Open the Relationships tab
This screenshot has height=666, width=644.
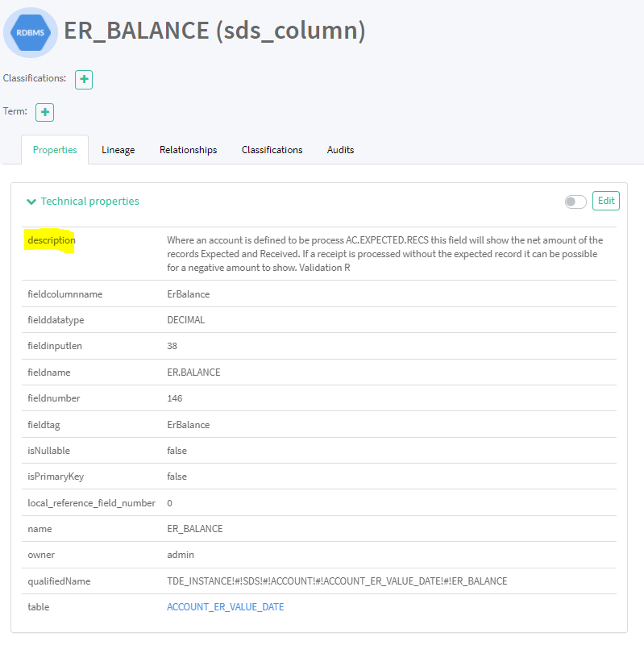pos(188,150)
